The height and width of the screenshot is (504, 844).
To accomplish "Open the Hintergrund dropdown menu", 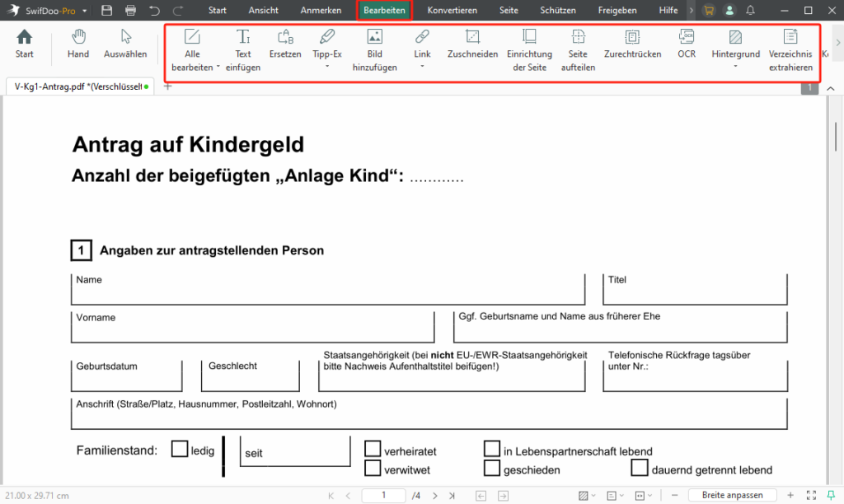I will pyautogui.click(x=735, y=67).
